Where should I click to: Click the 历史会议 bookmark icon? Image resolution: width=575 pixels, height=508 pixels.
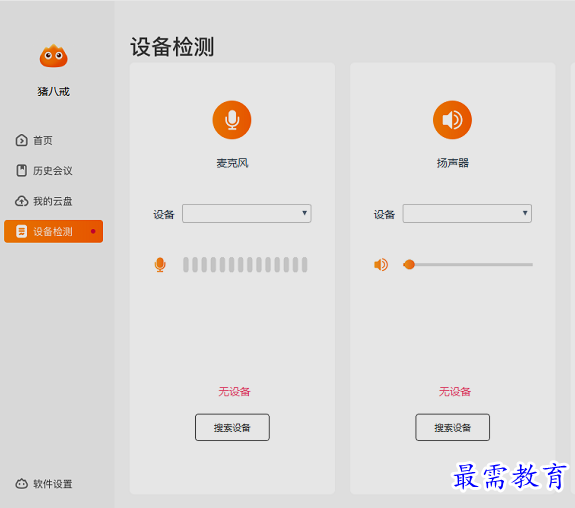tap(22, 171)
